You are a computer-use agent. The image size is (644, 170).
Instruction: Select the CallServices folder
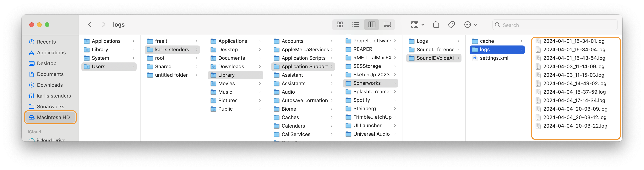[x=303, y=134]
